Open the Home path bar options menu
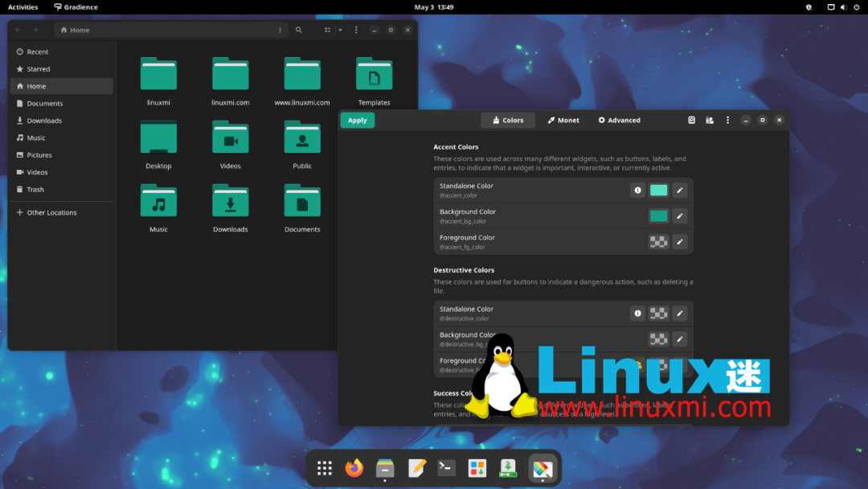868x489 pixels. [x=280, y=30]
